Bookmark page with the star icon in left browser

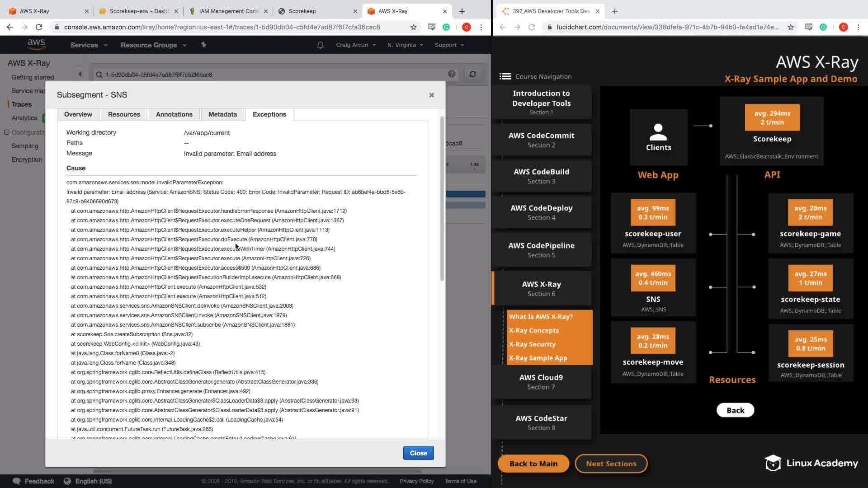413,27
